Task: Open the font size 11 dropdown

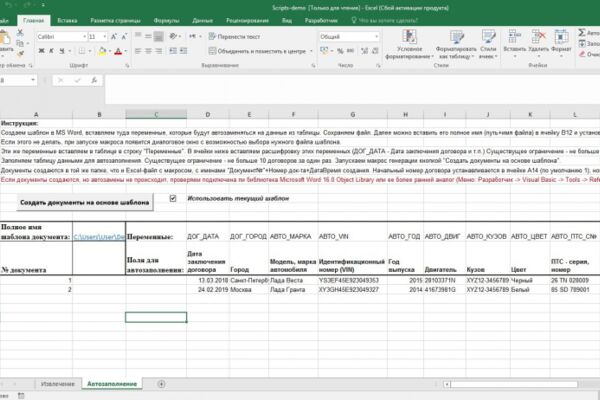Action: click(x=105, y=37)
